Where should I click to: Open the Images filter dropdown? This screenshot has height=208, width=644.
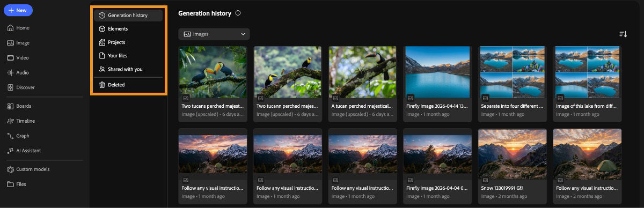coord(214,34)
